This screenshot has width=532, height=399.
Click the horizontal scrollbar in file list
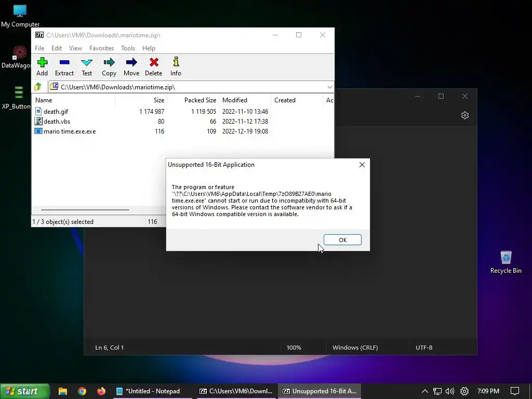click(85, 210)
